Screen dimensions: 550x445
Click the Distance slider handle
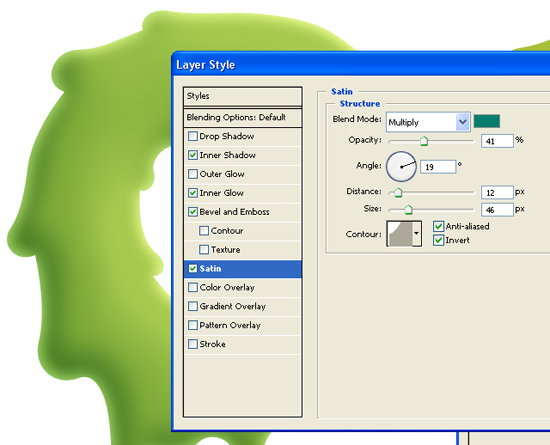[398, 193]
